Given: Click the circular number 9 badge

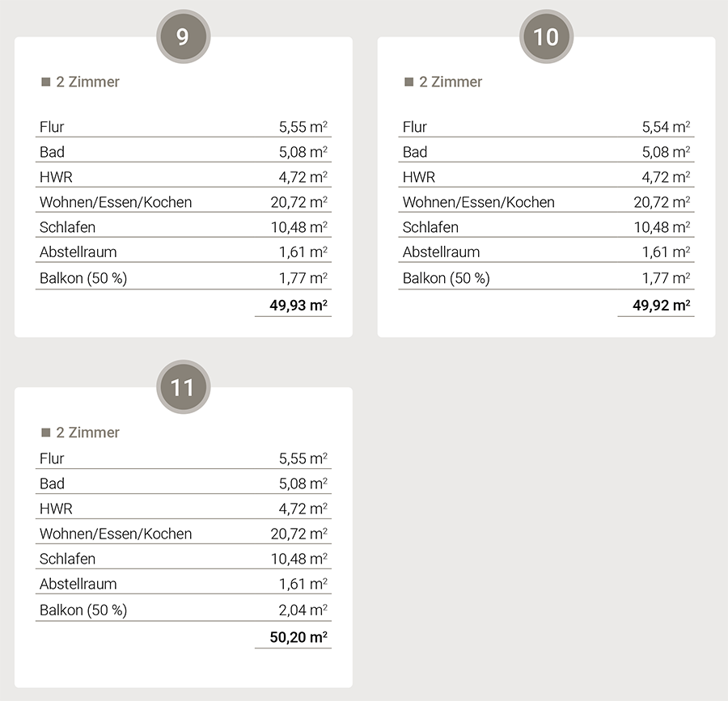Looking at the screenshot, I should coord(183,37).
